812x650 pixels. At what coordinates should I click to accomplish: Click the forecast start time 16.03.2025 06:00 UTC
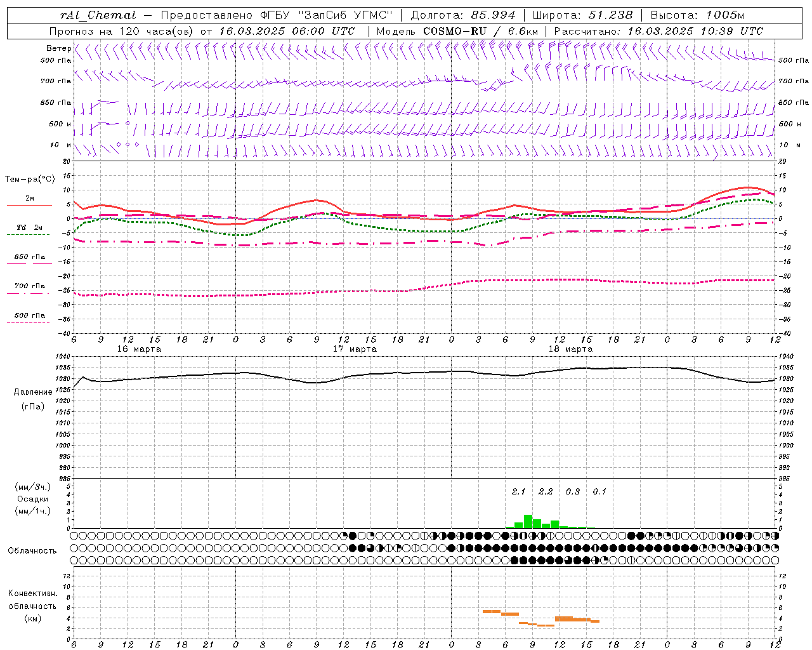(x=287, y=31)
